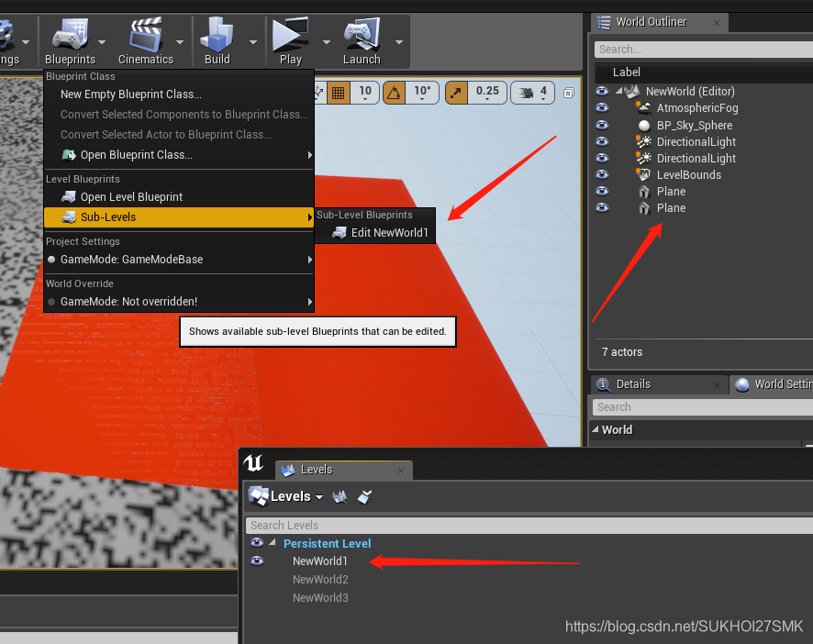The width and height of the screenshot is (813, 644).
Task: Click Open Blueprint Class icon entry
Action: tap(69, 155)
